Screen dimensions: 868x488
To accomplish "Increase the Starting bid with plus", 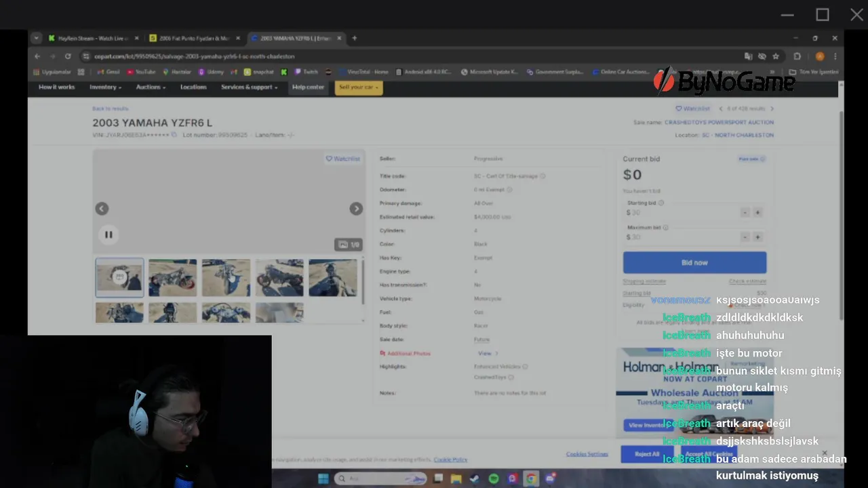I will click(757, 212).
